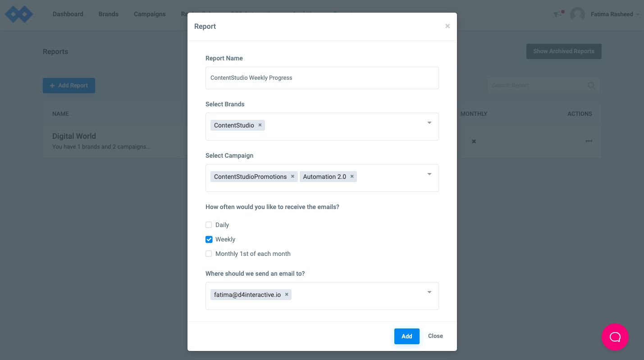Open the Campaigns menu
Screen dimensions: 644x360
click(x=150, y=14)
